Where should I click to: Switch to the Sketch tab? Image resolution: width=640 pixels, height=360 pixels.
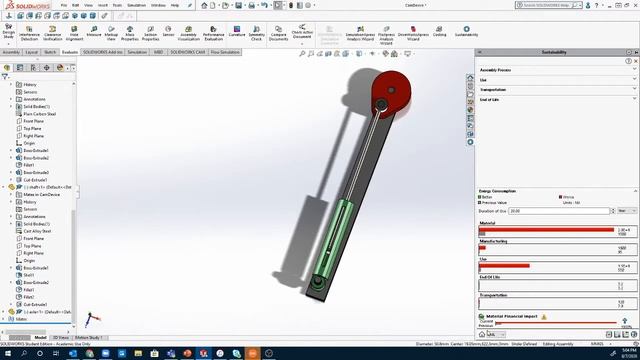[50, 52]
